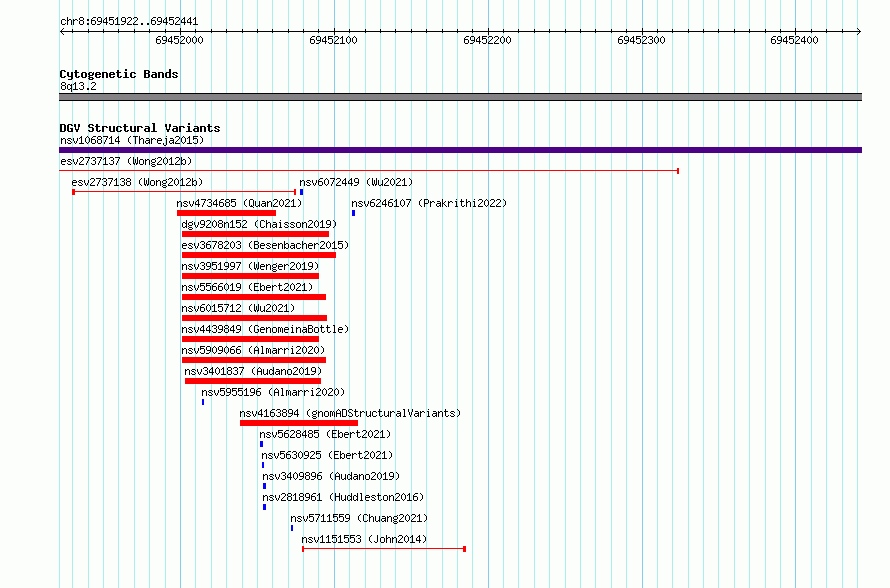Click red bar for nsv3951997
890x588 pixels.
click(250, 276)
